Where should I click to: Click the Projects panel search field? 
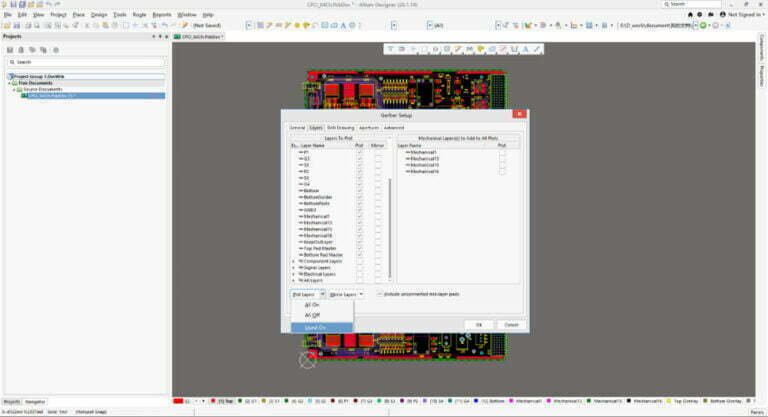click(80, 62)
